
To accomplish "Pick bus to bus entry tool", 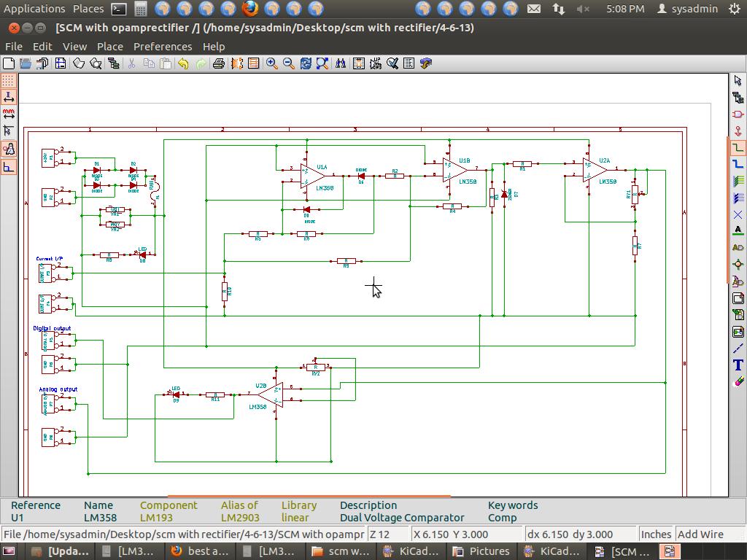I will click(738, 198).
